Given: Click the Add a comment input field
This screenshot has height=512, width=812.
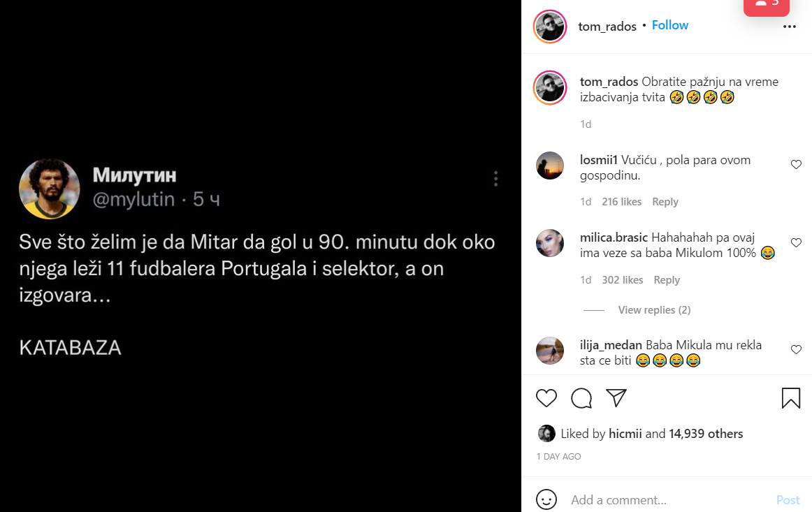Looking at the screenshot, I should (x=664, y=500).
